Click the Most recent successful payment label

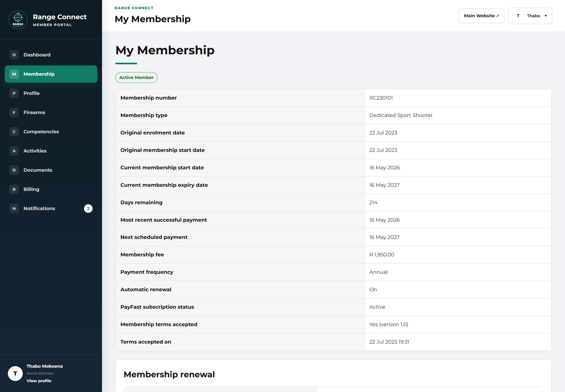(163, 220)
